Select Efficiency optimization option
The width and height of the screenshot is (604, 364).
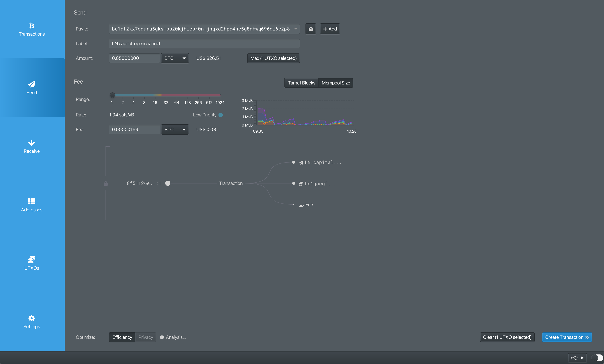point(122,337)
